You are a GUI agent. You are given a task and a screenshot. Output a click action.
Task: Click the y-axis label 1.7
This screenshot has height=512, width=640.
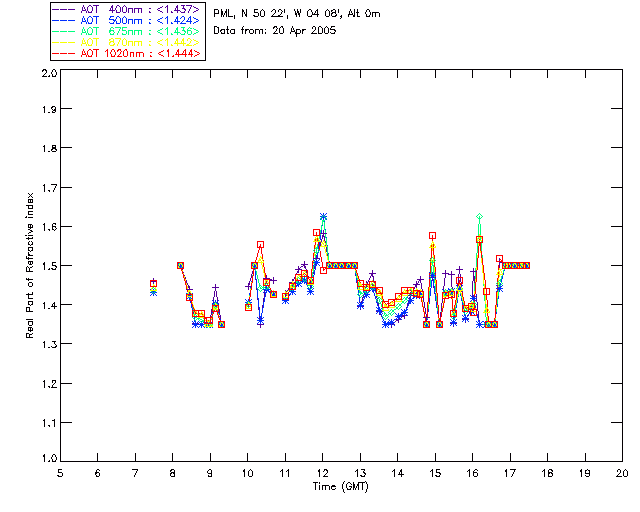[49, 188]
